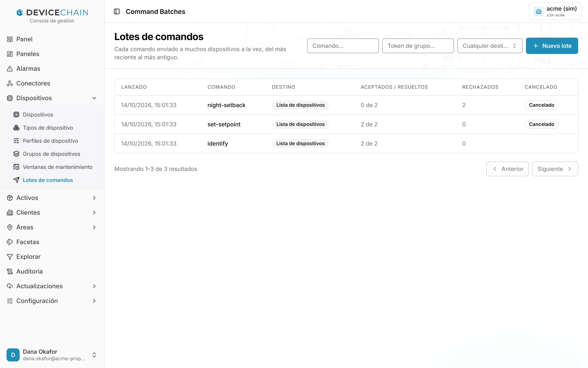
Task: Click the Lotes de comandos paper-plane icon
Action: pyautogui.click(x=16, y=180)
